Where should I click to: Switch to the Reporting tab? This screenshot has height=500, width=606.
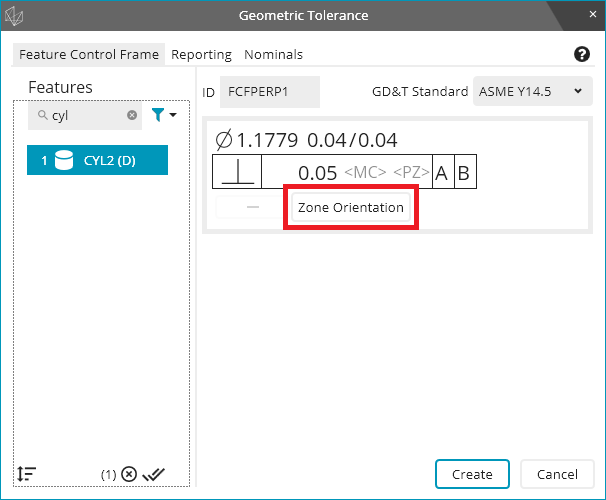201,55
